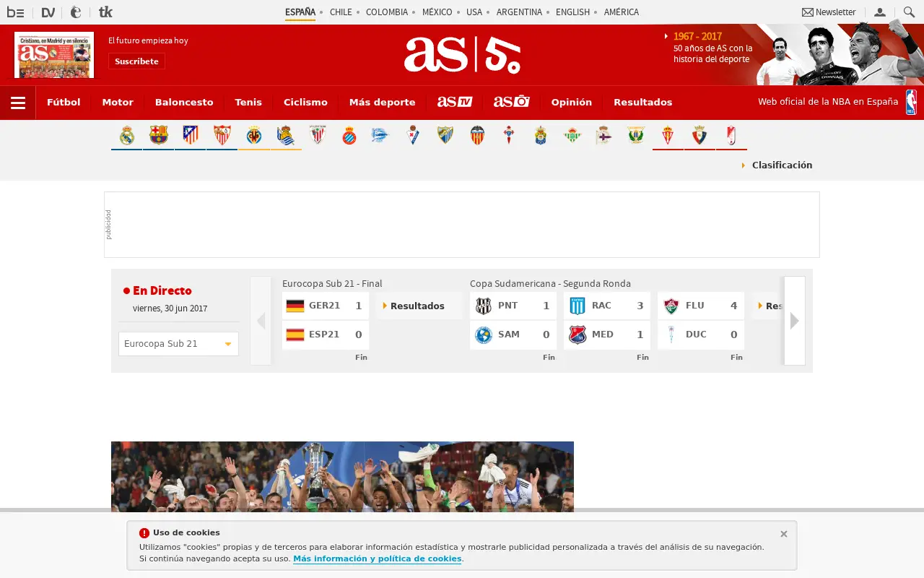
Task: Go to previous results with left arrow
Action: pos(261,321)
